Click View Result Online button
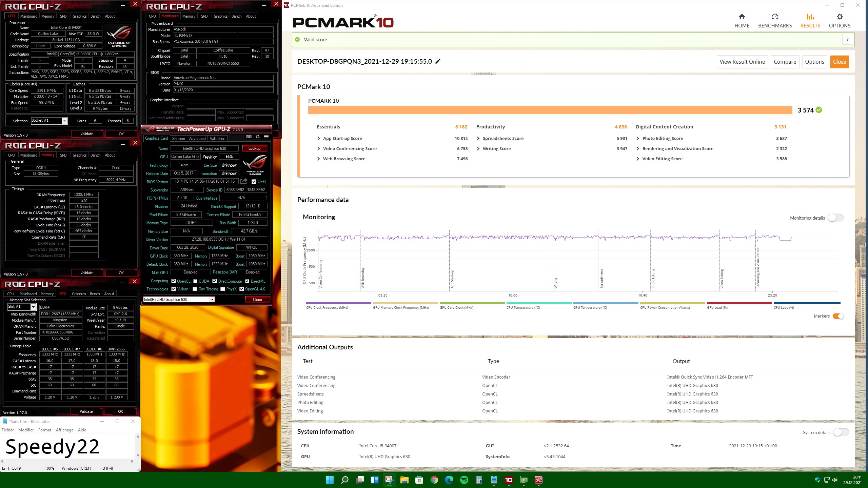This screenshot has width=868, height=488. (742, 62)
